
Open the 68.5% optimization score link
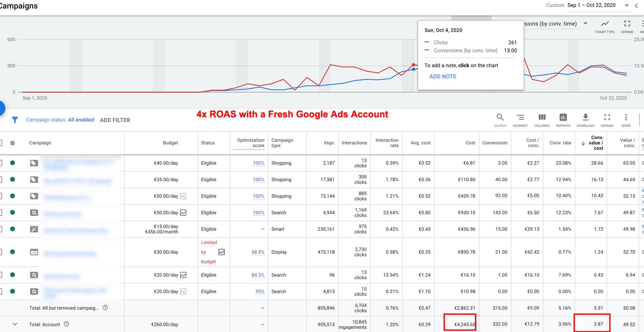tap(258, 252)
